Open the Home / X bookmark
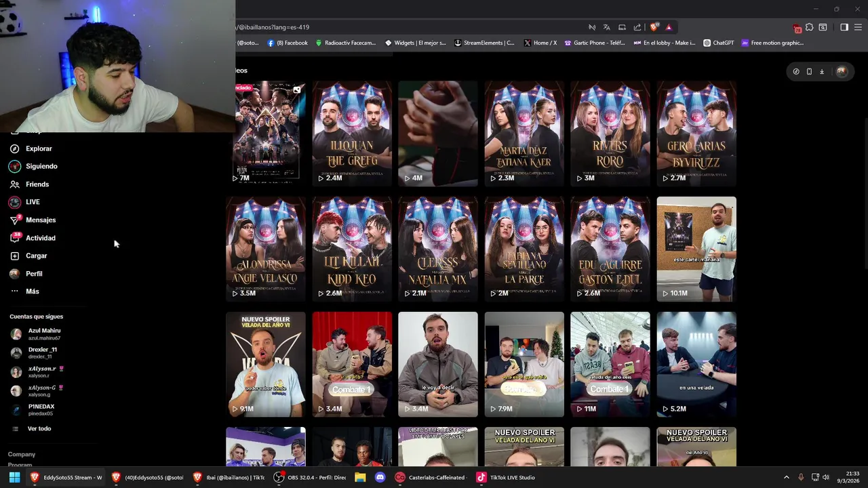868x488 pixels. (x=540, y=43)
